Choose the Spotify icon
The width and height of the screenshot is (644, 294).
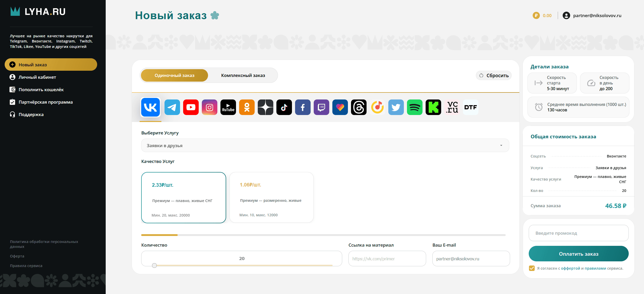click(415, 107)
